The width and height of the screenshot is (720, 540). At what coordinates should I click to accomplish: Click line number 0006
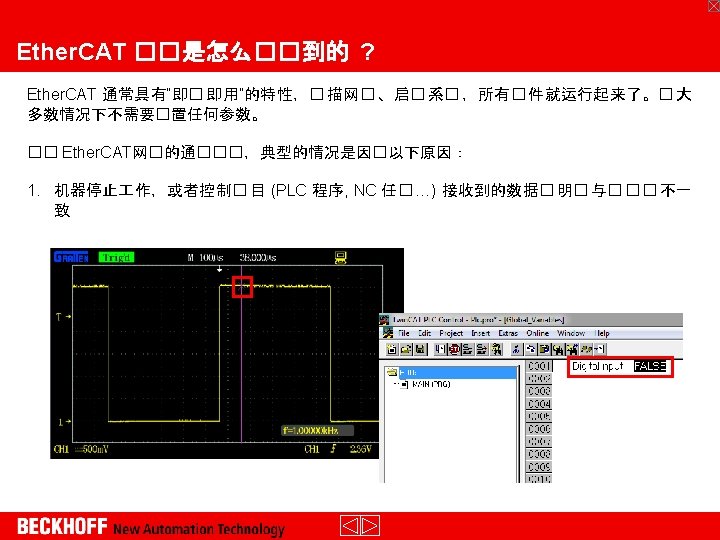pyautogui.click(x=539, y=429)
